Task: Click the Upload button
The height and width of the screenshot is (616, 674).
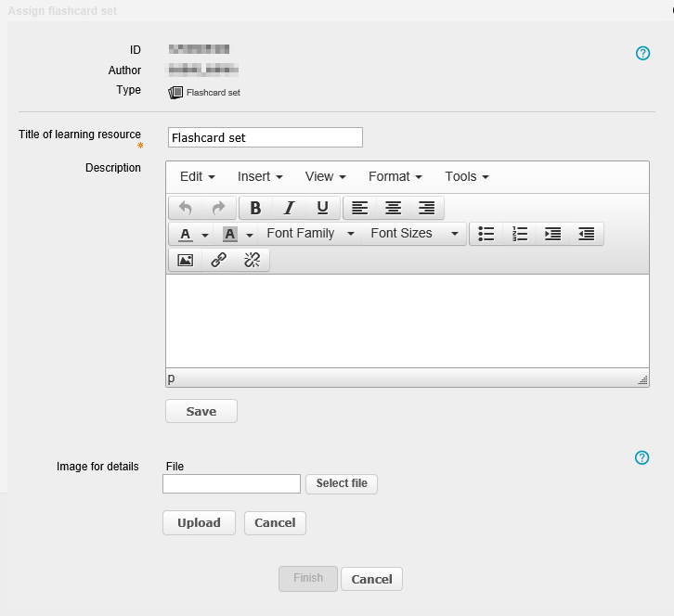Action: [x=199, y=522]
